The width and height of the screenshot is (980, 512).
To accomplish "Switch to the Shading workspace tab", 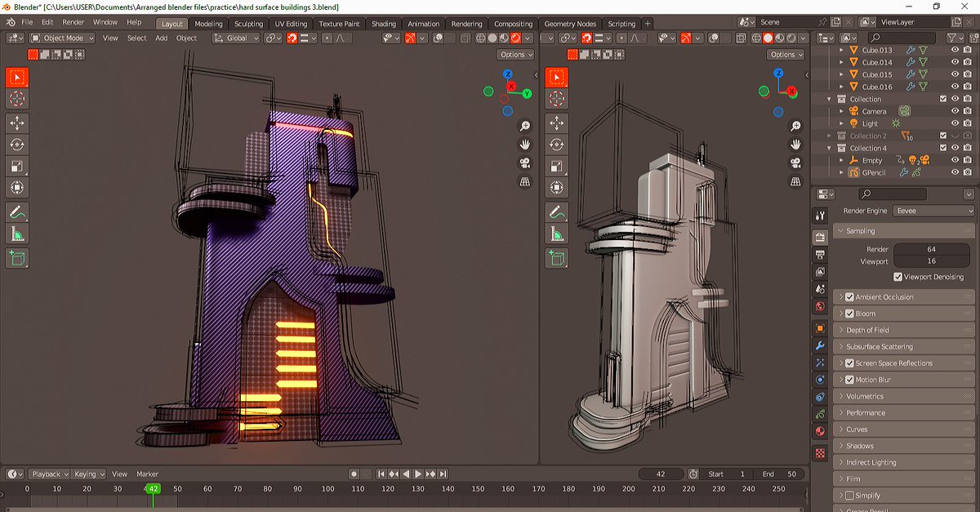I will [382, 24].
